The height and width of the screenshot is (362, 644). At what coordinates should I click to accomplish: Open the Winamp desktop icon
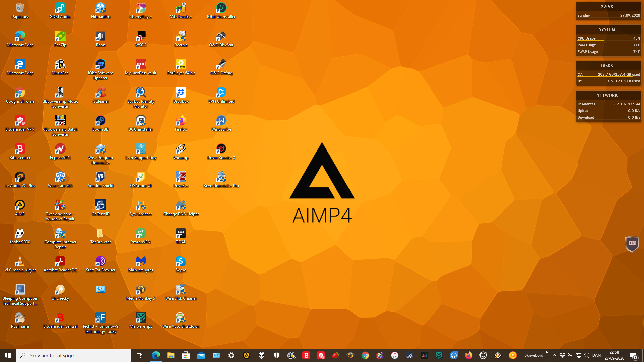(181, 149)
